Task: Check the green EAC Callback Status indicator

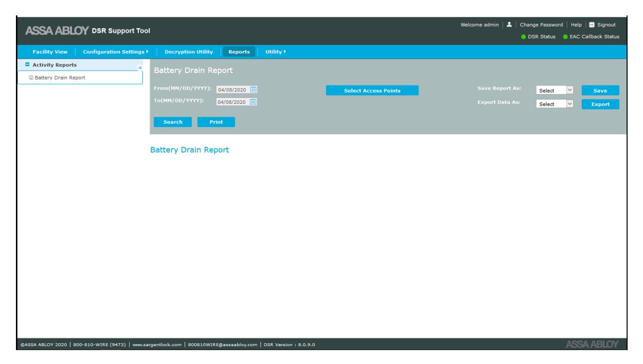Action: (566, 36)
